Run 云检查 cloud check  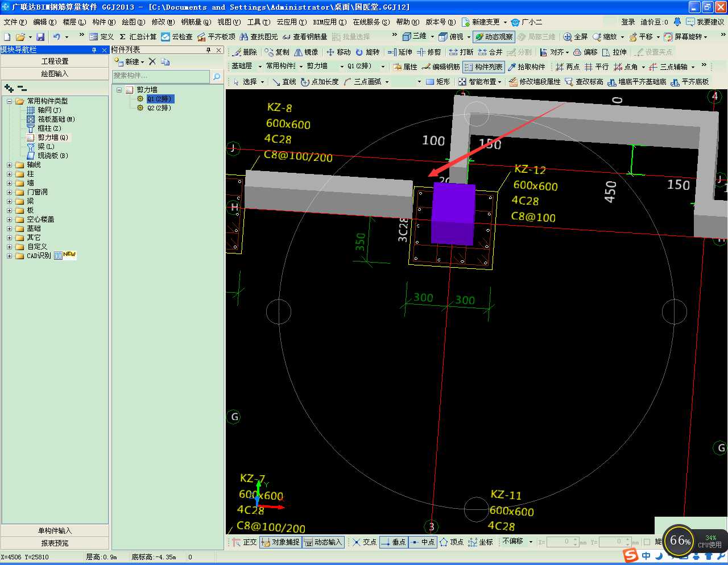177,37
